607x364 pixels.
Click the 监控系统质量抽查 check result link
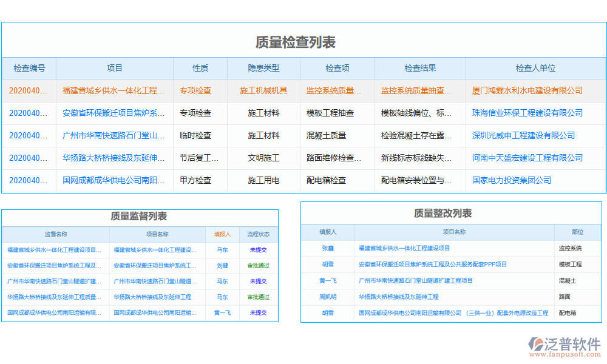pyautogui.click(x=416, y=90)
